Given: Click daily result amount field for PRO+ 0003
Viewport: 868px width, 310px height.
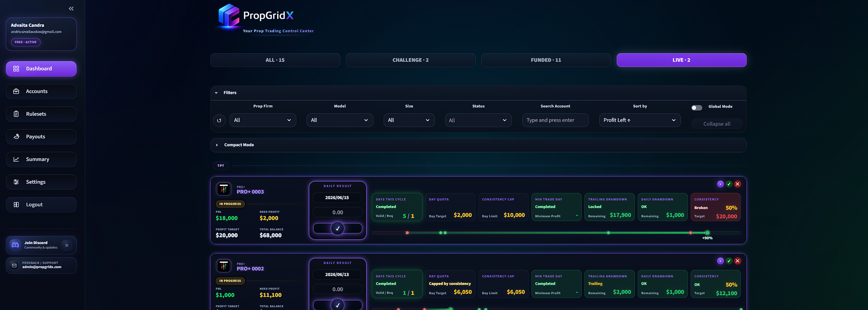Looking at the screenshot, I should click(x=337, y=213).
